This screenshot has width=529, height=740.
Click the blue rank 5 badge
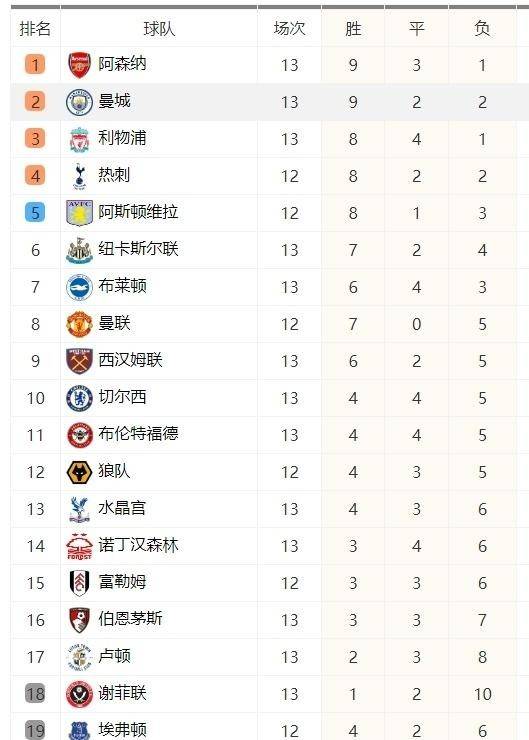(35, 212)
